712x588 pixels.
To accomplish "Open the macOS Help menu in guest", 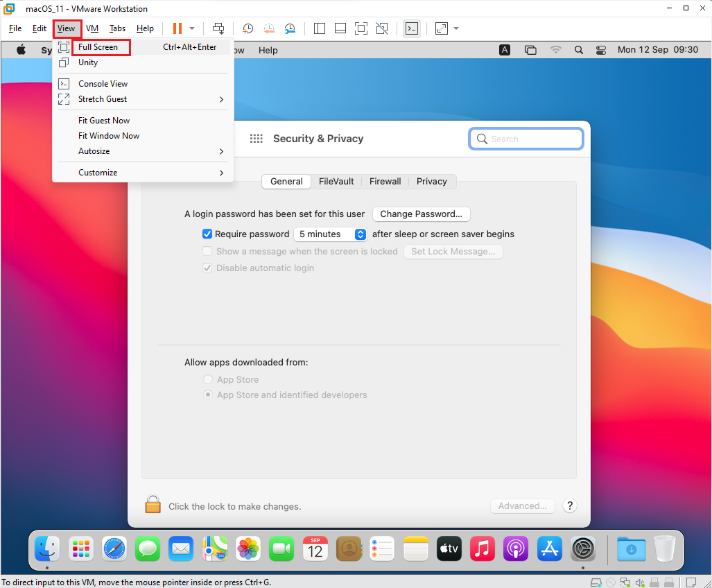I will [268, 51].
